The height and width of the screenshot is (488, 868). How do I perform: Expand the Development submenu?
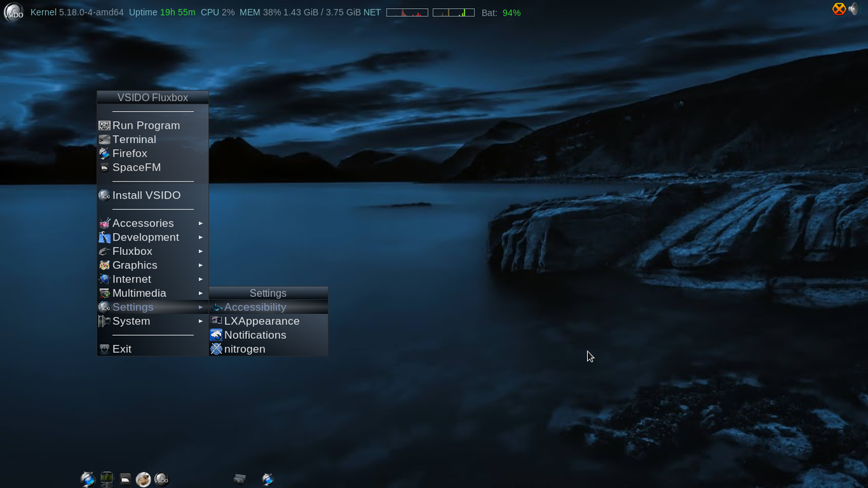coord(153,237)
